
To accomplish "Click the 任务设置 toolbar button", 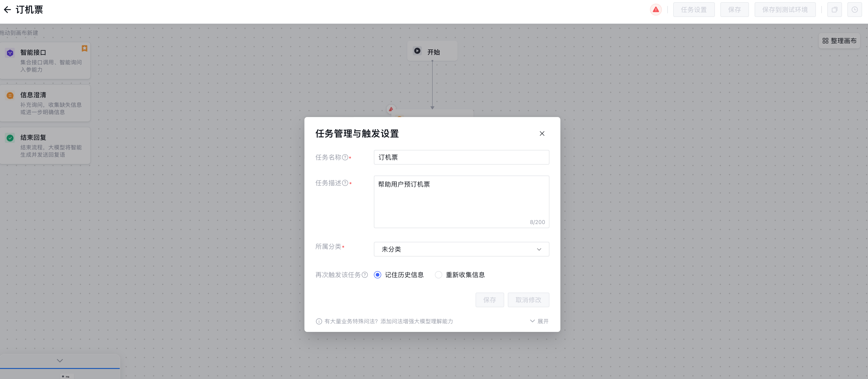I will (693, 10).
